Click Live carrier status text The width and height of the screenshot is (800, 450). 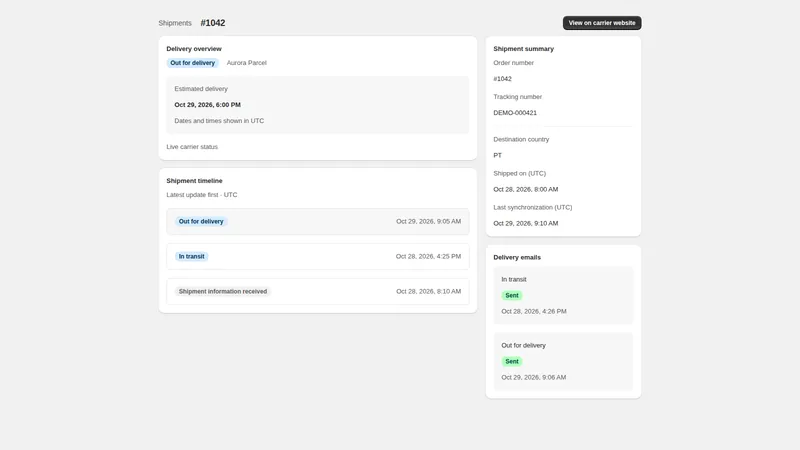click(x=192, y=147)
